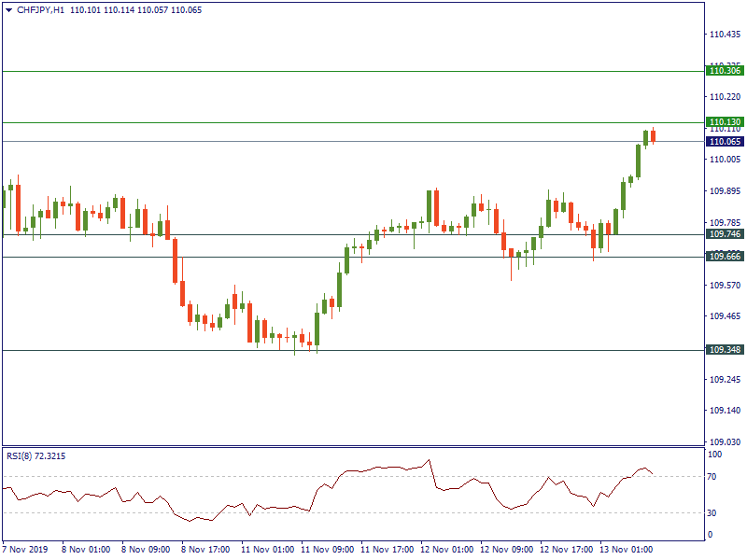Screen dimensions: 747x560
Task: Click the 109.030 price scale value
Action: click(x=725, y=441)
